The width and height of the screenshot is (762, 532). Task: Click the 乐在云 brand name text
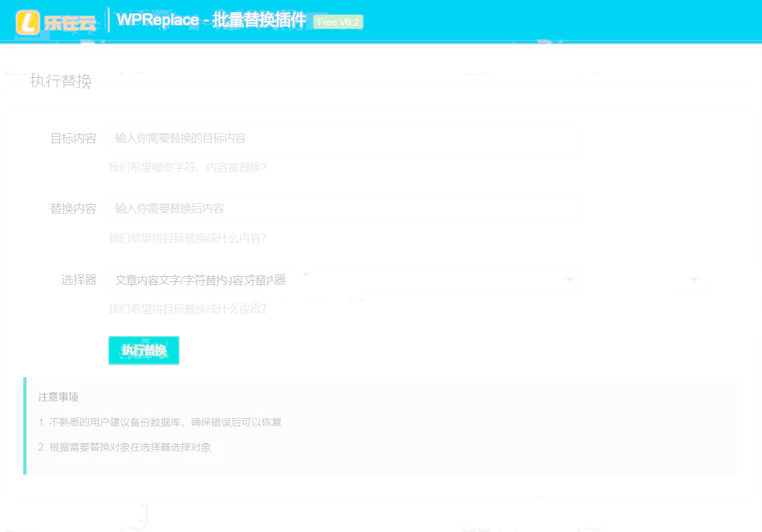70,23
